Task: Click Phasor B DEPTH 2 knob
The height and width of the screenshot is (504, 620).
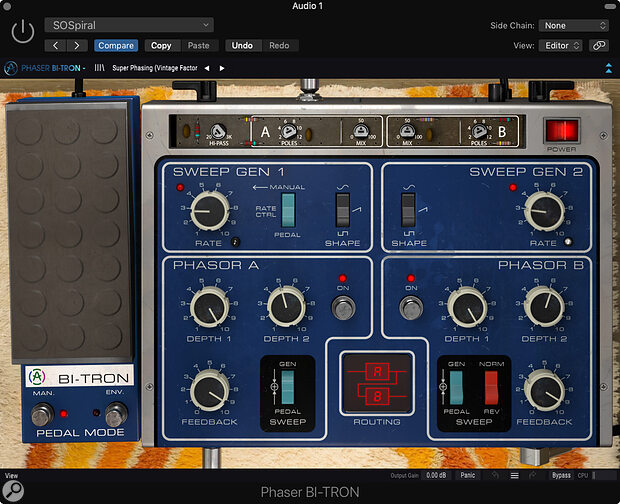Action: point(544,307)
